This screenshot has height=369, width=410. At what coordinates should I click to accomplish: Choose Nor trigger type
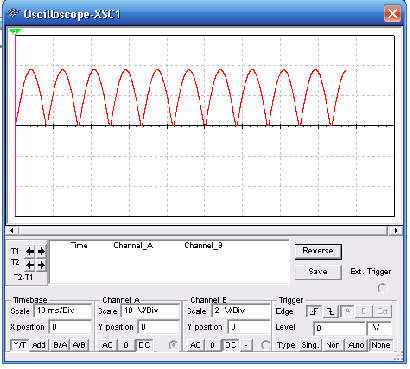(x=333, y=345)
